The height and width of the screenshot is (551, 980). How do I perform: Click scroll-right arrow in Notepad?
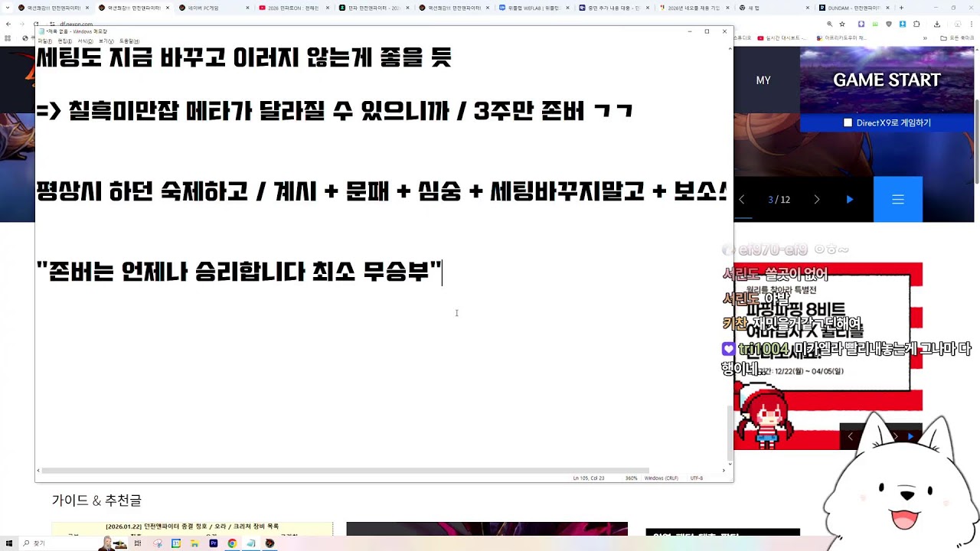(x=722, y=471)
